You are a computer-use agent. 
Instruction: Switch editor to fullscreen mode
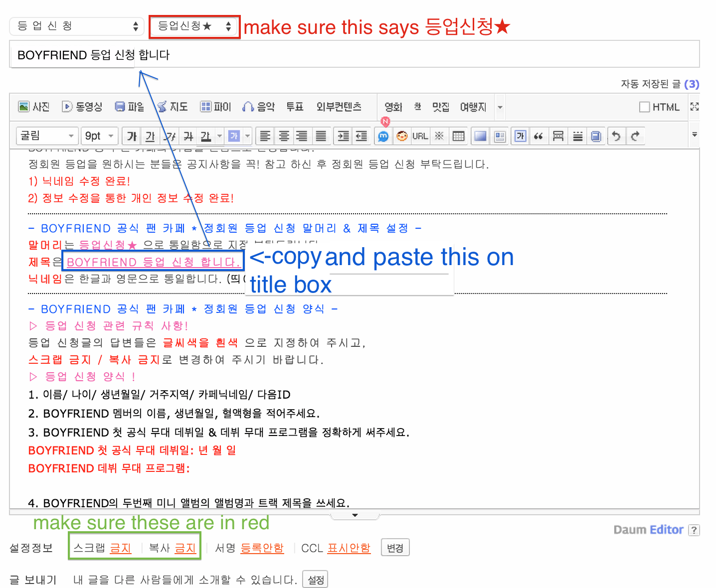pos(694,107)
